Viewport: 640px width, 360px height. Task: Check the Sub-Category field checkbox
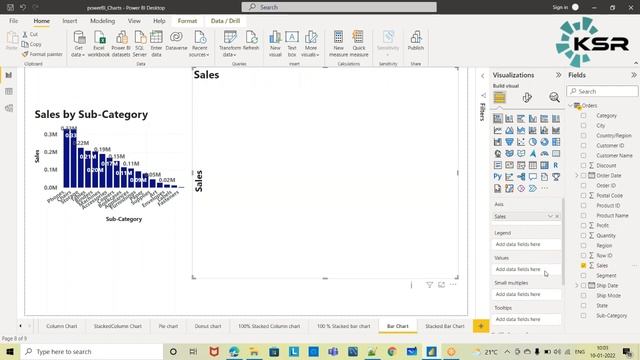583,316
